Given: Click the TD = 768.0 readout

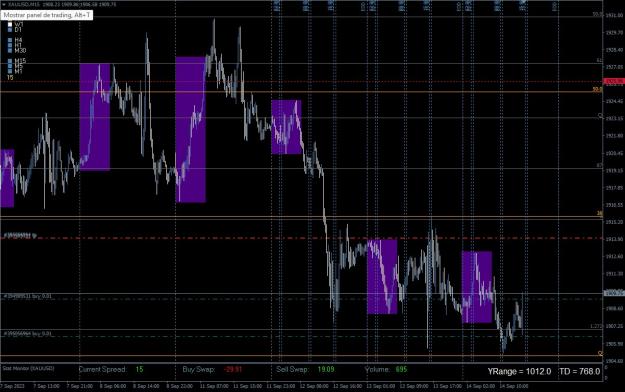Looking at the screenshot, I should (x=580, y=372).
